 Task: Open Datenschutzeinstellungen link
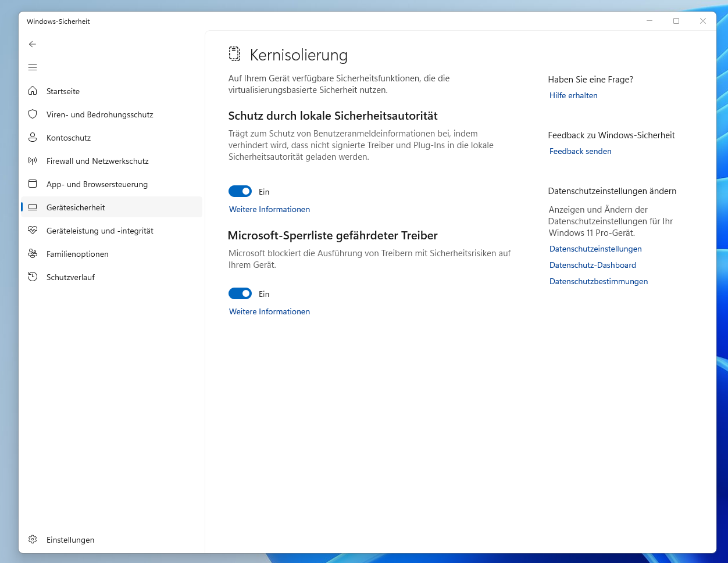pyautogui.click(x=595, y=249)
